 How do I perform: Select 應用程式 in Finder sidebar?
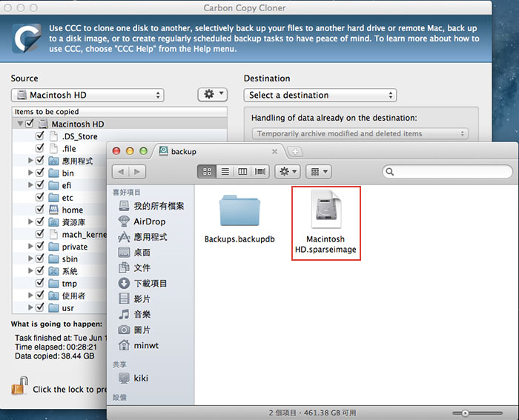point(142,237)
